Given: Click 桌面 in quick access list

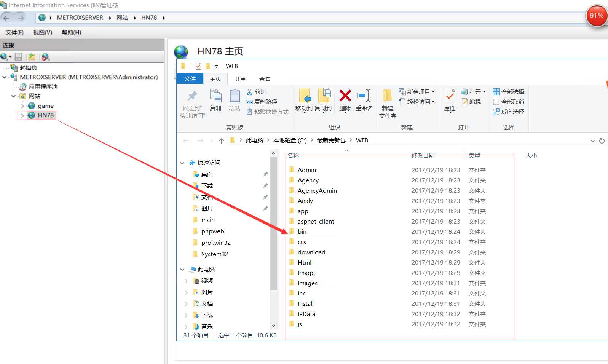Looking at the screenshot, I should (207, 174).
